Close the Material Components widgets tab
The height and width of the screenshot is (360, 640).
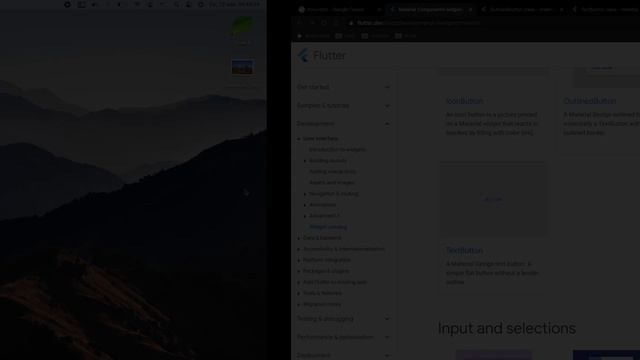tap(471, 9)
